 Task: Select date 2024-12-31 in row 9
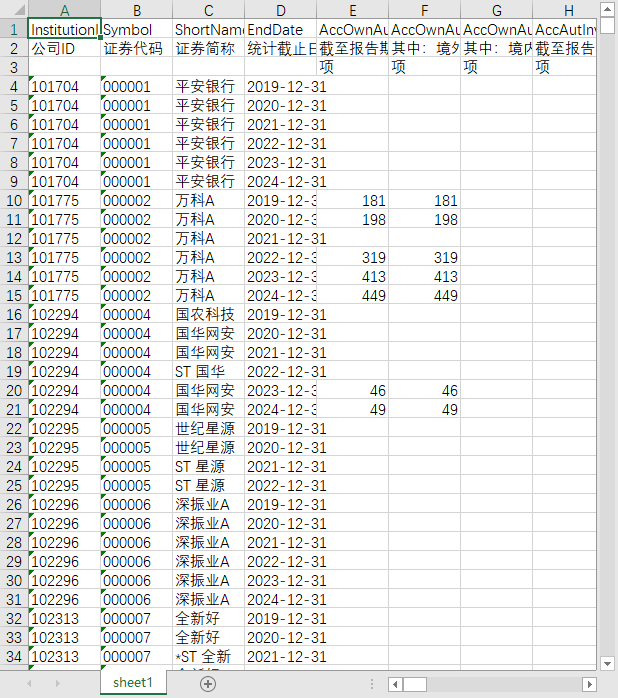coord(281,181)
